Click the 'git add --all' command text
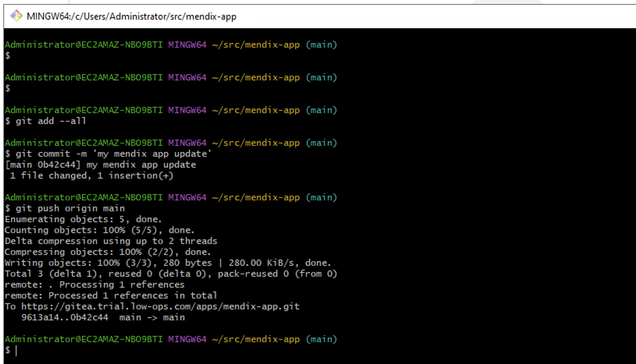The width and height of the screenshot is (636, 364). (x=51, y=121)
